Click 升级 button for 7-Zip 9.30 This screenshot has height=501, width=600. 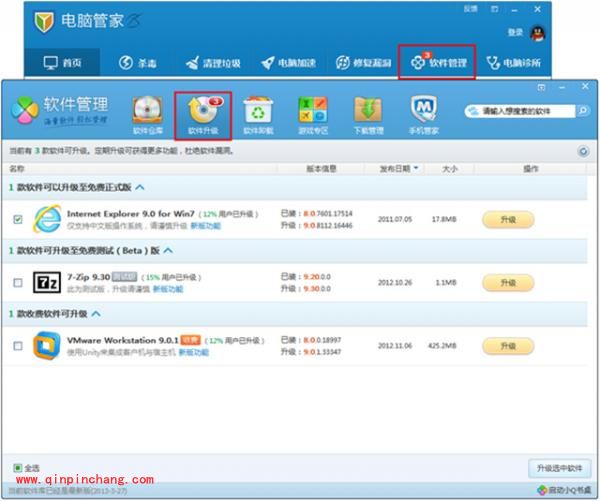tap(508, 283)
